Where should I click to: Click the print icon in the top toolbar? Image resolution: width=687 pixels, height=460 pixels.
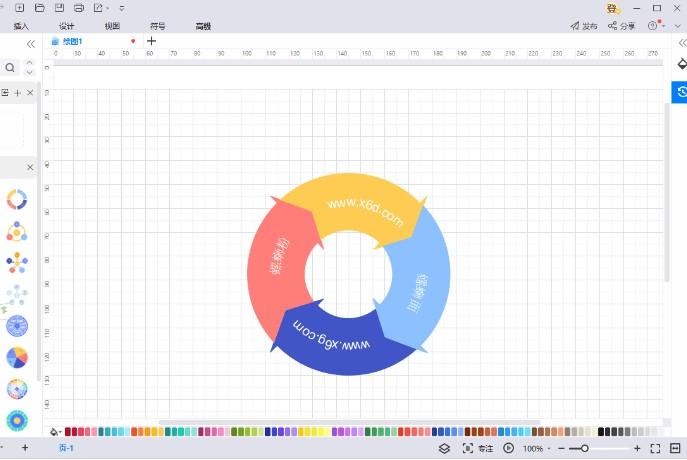tap(79, 8)
